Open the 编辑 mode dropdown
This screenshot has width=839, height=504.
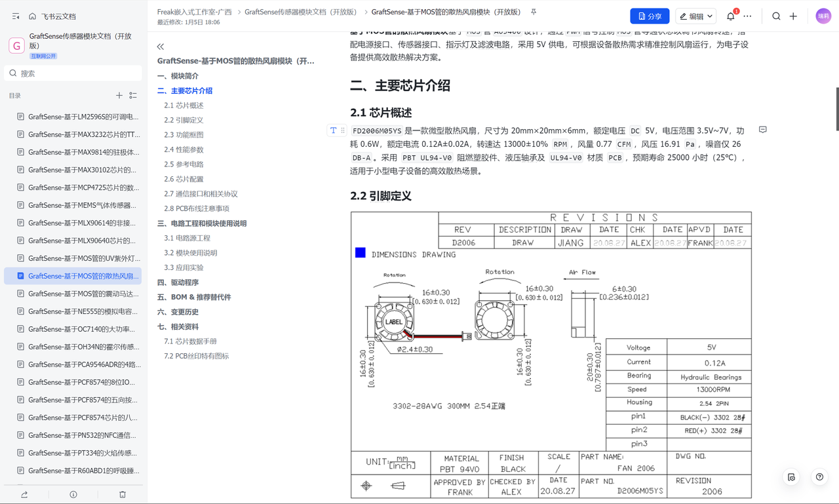[696, 16]
